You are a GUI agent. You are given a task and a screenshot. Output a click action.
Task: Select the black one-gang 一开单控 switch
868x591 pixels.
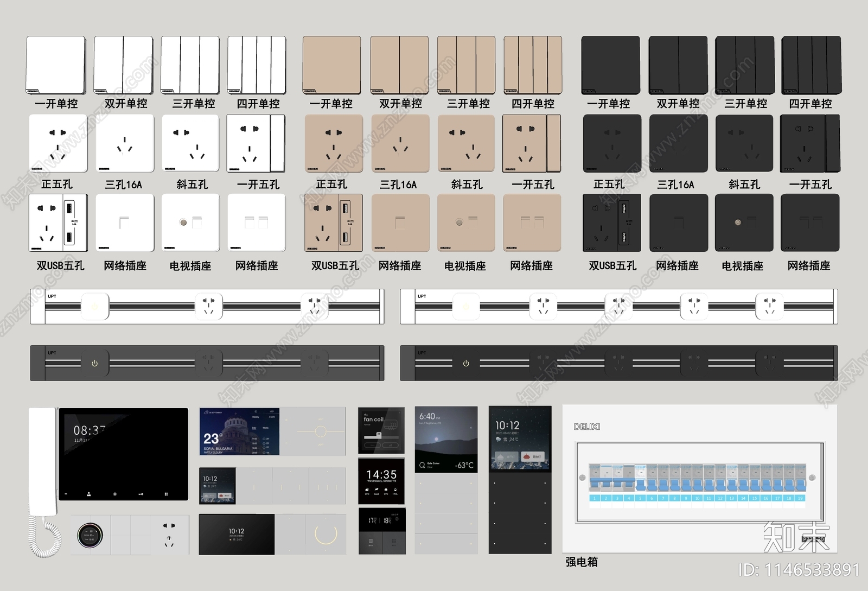point(610,65)
